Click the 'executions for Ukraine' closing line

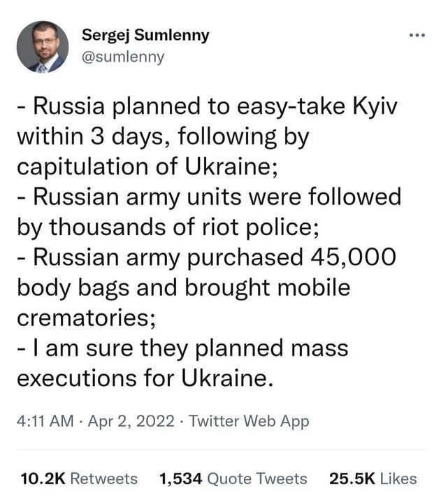coord(142,378)
